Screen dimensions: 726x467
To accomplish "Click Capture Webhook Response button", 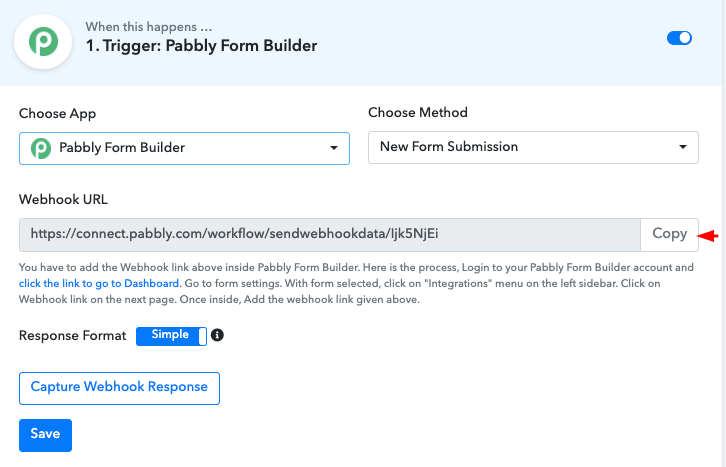I will point(119,388).
